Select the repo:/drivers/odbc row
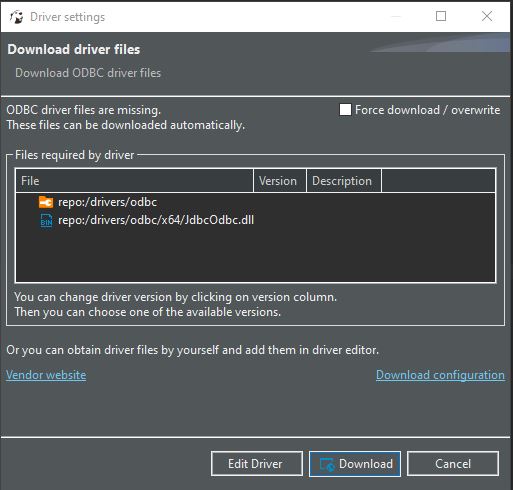 click(x=255, y=202)
